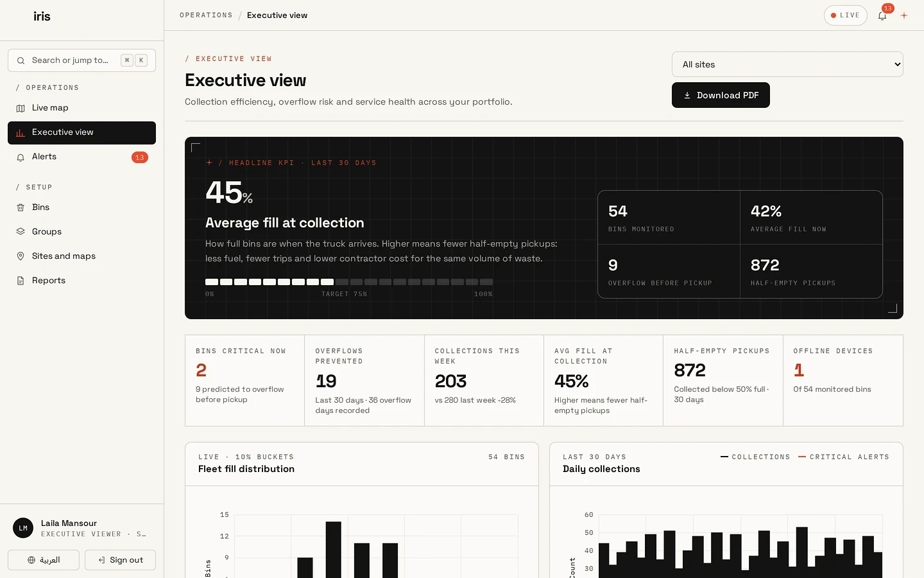Click the Sign out button

pos(120,560)
